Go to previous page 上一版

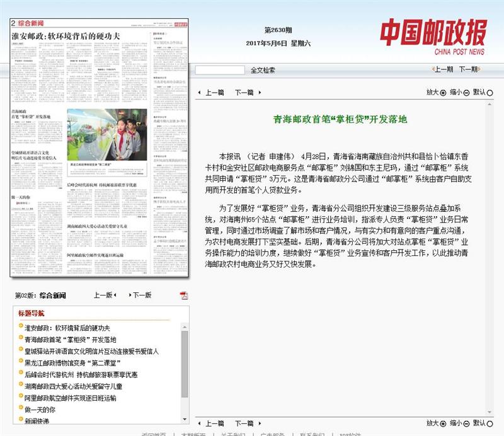(x=103, y=295)
